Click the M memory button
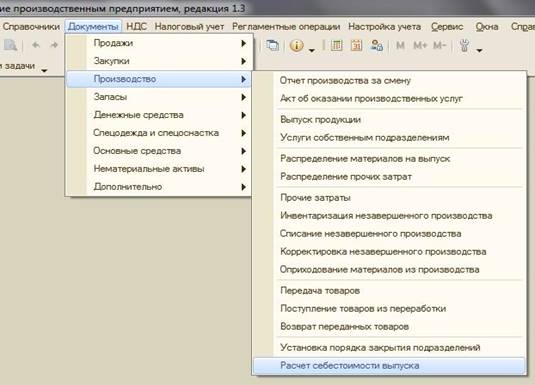The image size is (535, 385). pos(400,45)
